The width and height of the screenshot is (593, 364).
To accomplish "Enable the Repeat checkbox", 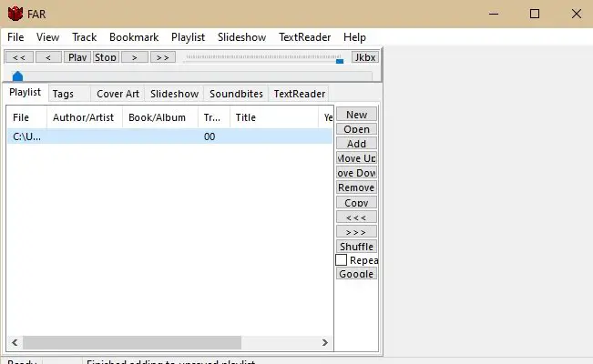I will click(x=341, y=260).
